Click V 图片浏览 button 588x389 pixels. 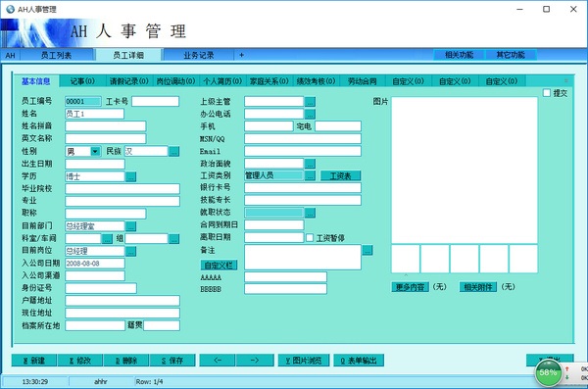tap(304, 361)
